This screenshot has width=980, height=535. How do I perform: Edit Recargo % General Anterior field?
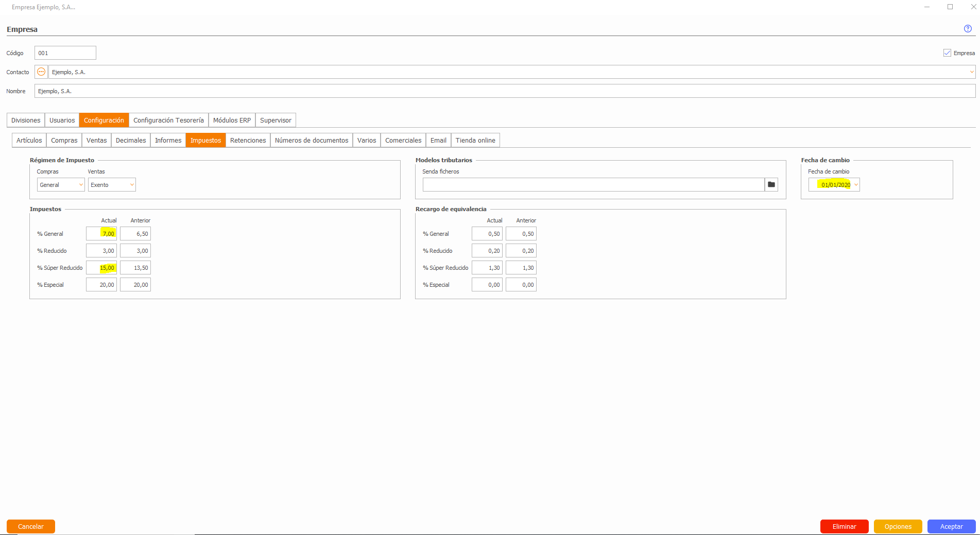tap(521, 234)
